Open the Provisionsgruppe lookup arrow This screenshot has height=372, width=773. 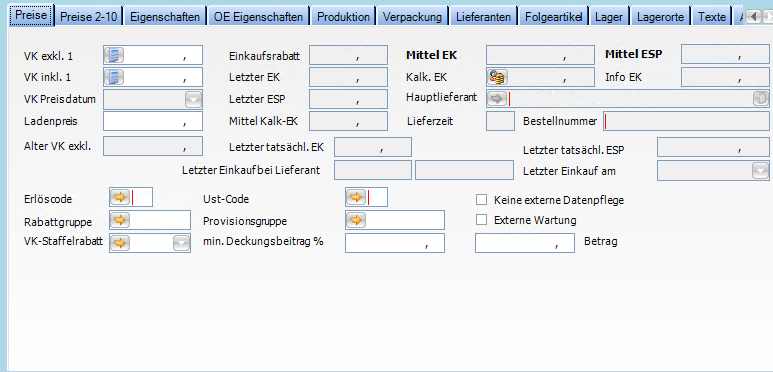tap(355, 220)
